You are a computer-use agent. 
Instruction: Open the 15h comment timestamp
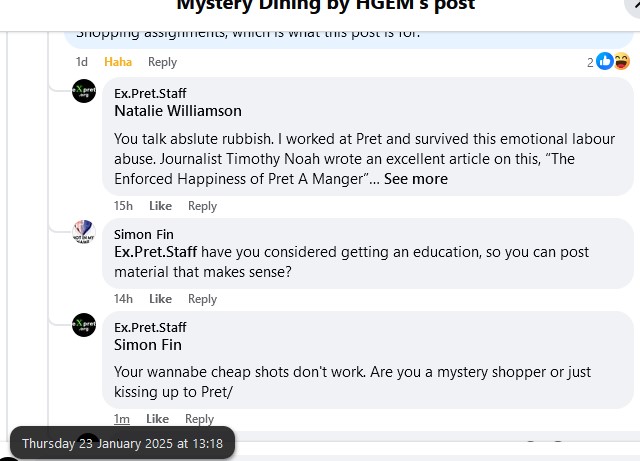123,206
